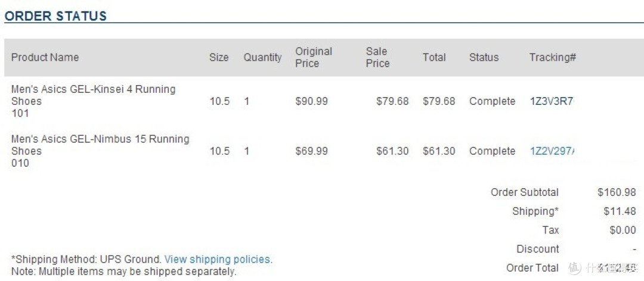Select the Original Price column header
The width and height of the screenshot is (644, 281).
314,57
